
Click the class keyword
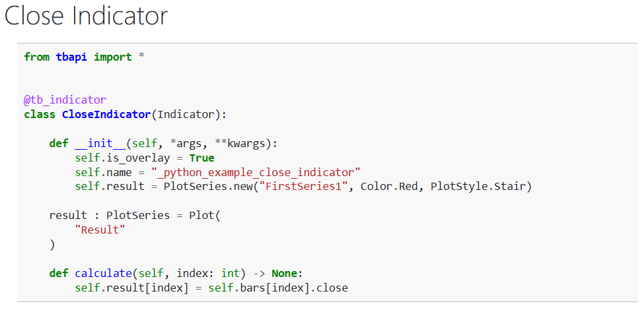pos(40,115)
